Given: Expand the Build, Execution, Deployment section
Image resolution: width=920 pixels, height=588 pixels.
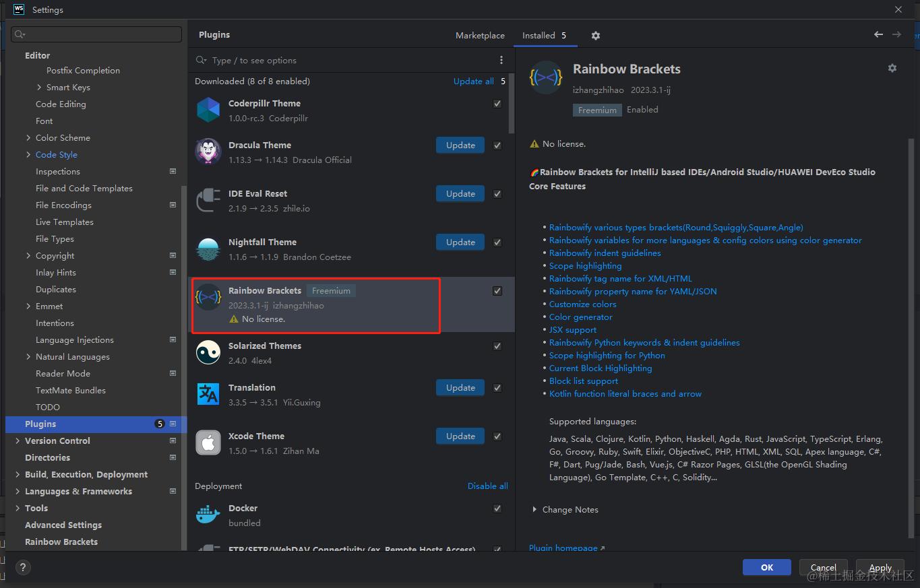Looking at the screenshot, I should pyautogui.click(x=18, y=474).
